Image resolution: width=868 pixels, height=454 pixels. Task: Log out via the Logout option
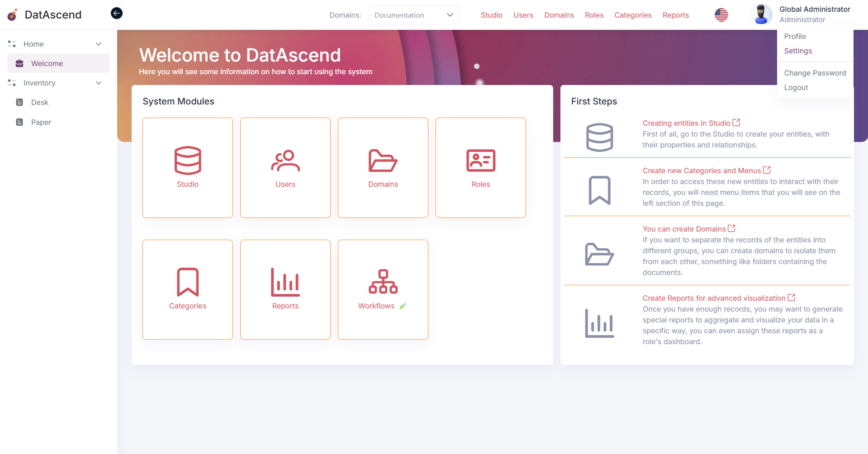click(796, 87)
